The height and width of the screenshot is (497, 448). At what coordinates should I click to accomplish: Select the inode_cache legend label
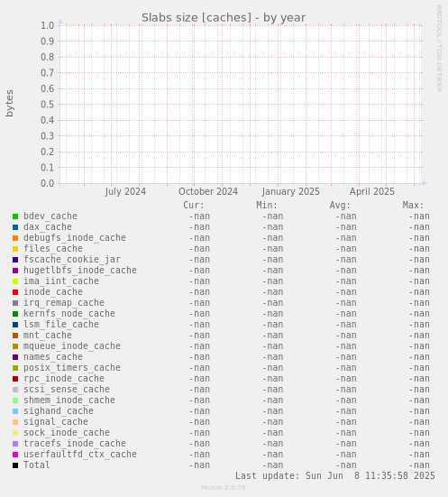53,291
